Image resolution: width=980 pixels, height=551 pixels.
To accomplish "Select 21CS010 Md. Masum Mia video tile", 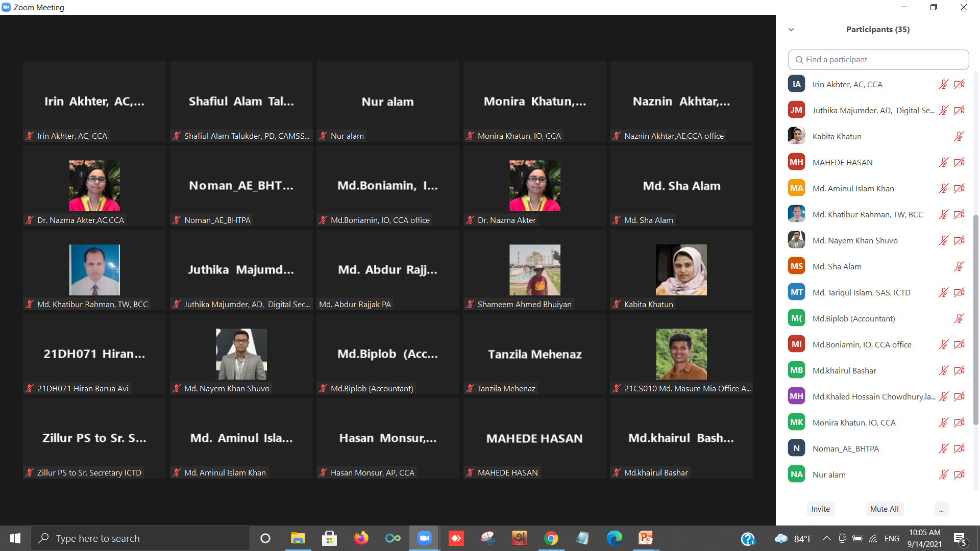I will point(681,354).
